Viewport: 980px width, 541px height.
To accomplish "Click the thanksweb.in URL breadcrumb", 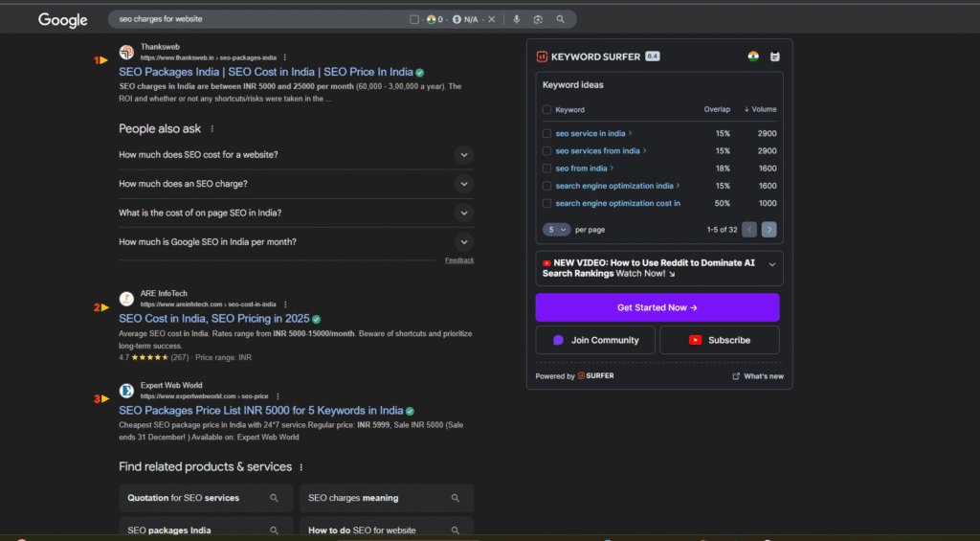I will click(208, 57).
